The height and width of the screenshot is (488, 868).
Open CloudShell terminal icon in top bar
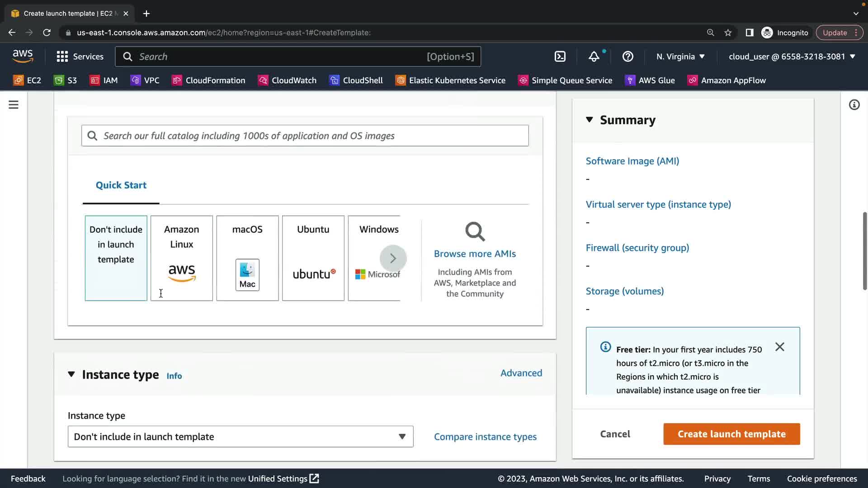[560, 56]
